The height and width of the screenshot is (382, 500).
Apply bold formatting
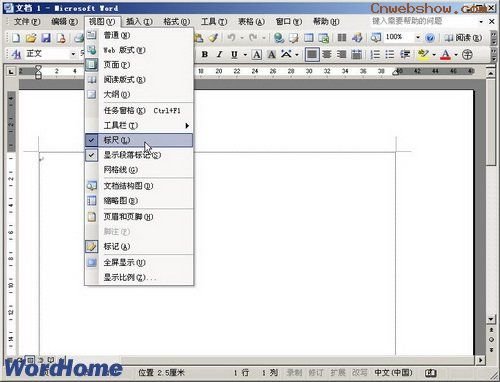tap(205, 54)
